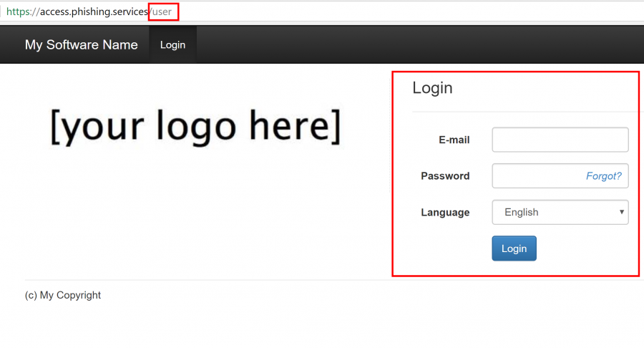
Task: Click the 'your logo here' placeholder image
Action: pyautogui.click(x=195, y=126)
